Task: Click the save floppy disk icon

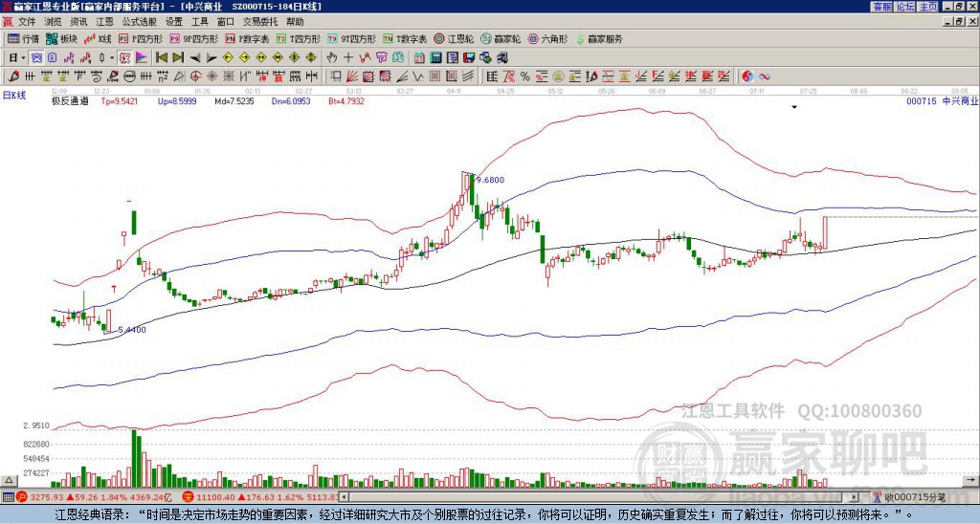Action: tap(469, 58)
